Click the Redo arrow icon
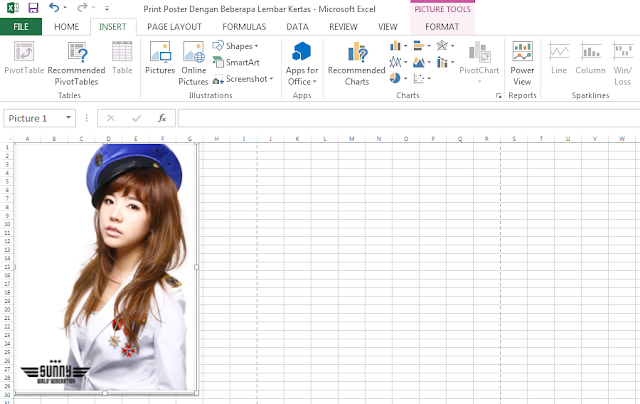Viewport: 640px width, 404px height. pos(82,7)
